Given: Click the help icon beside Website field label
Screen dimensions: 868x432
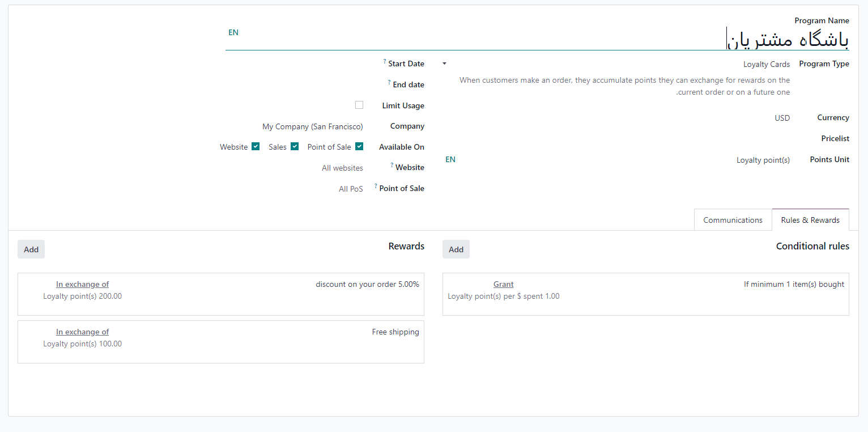Looking at the screenshot, I should point(392,165).
